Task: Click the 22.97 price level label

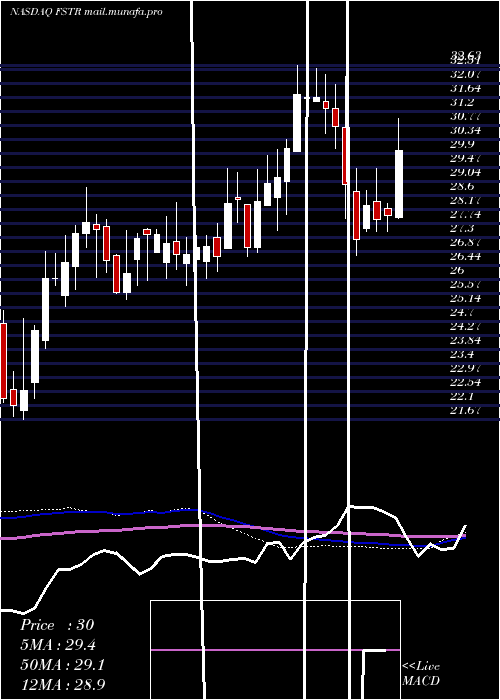Action: click(x=465, y=369)
